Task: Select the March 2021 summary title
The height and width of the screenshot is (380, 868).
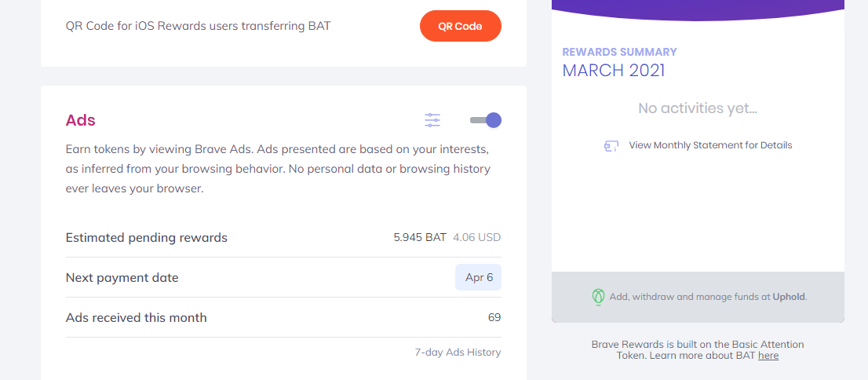Action: coord(614,71)
